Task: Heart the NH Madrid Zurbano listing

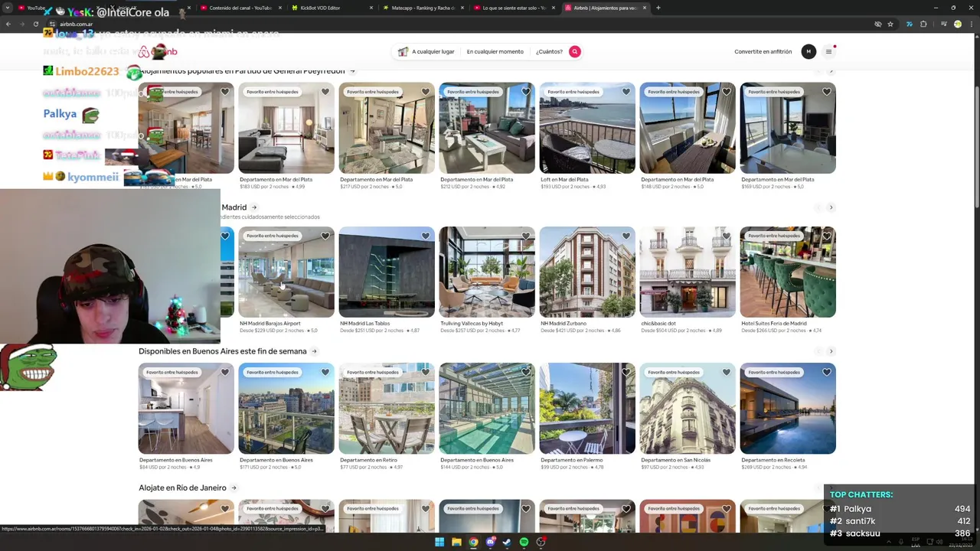Action: point(626,236)
